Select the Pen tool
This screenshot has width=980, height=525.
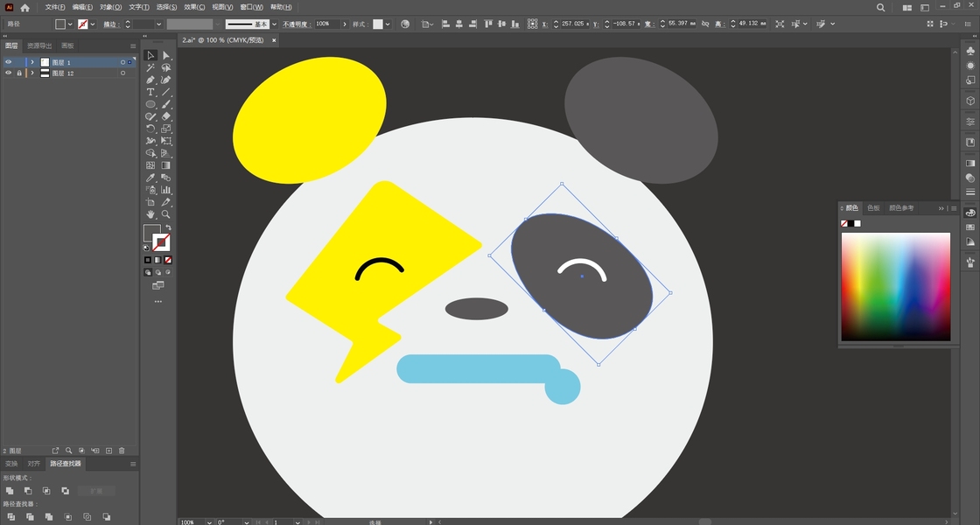click(x=150, y=80)
